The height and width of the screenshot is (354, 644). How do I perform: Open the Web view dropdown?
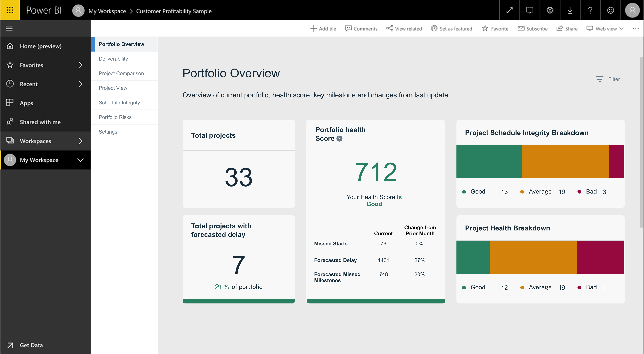[605, 28]
